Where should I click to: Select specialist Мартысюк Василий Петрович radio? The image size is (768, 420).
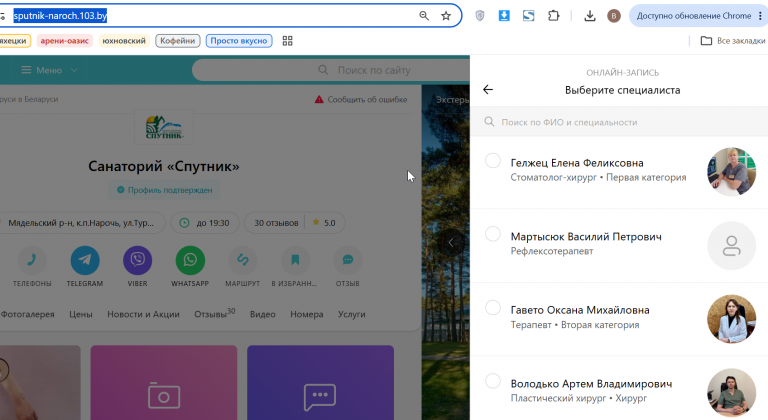point(493,234)
